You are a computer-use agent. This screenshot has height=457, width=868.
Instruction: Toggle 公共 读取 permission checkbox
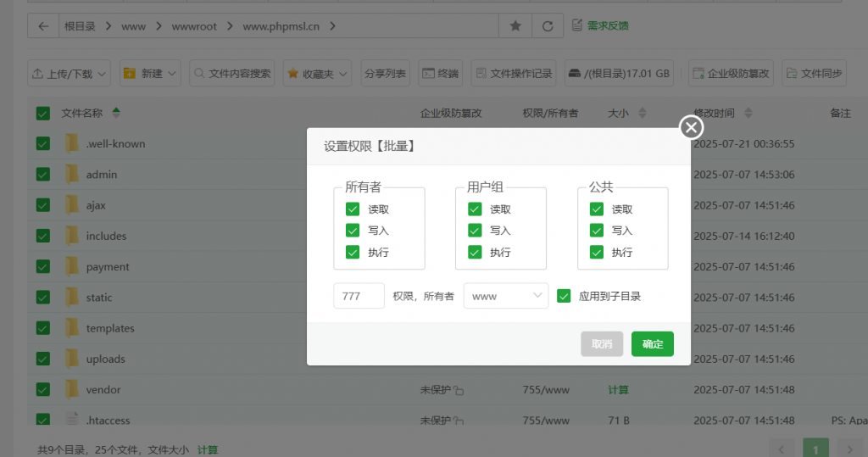click(596, 209)
